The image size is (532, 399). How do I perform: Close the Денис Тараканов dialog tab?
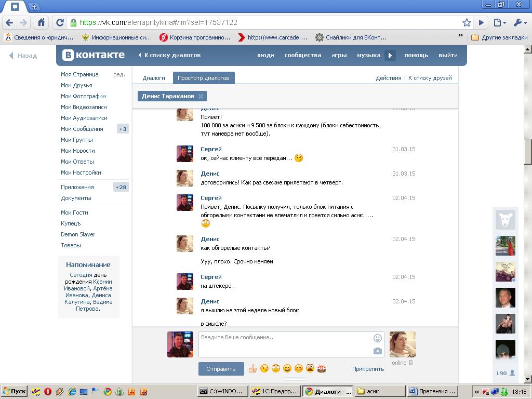point(201,96)
